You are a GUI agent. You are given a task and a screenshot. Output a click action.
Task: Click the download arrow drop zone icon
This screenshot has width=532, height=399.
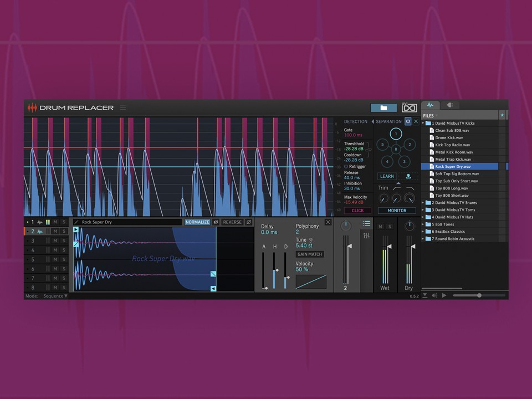(x=408, y=176)
